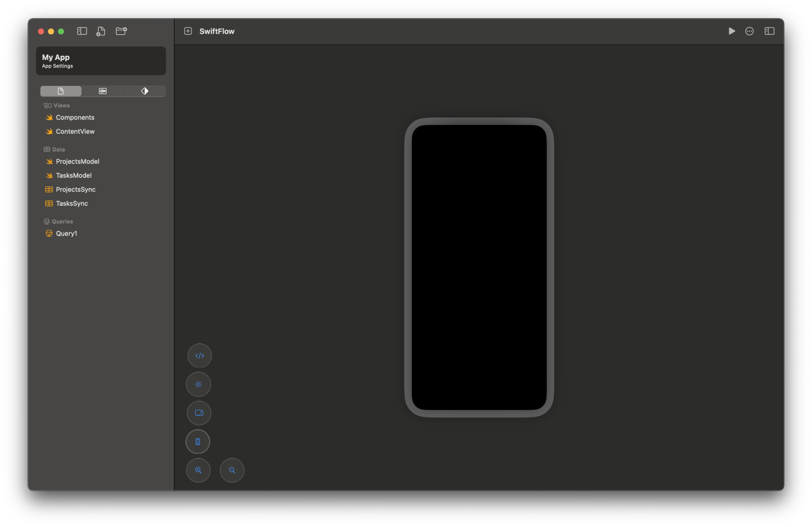This screenshot has width=812, height=527.
Task: Click the Swift icon next to ContentView
Action: (x=49, y=132)
